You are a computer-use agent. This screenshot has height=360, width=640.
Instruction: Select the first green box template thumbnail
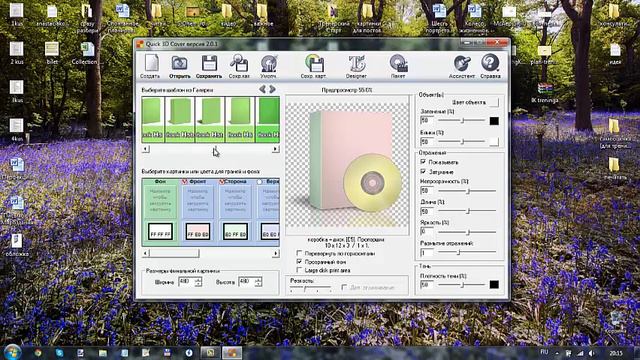pyautogui.click(x=153, y=120)
